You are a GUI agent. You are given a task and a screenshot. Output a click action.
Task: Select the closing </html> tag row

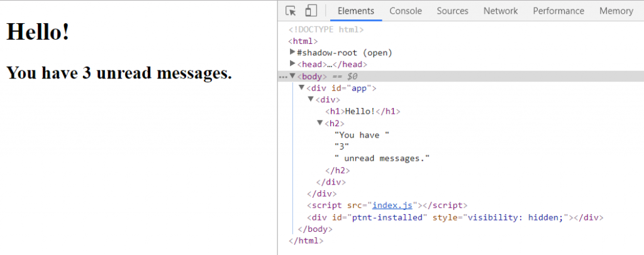pyautogui.click(x=306, y=241)
